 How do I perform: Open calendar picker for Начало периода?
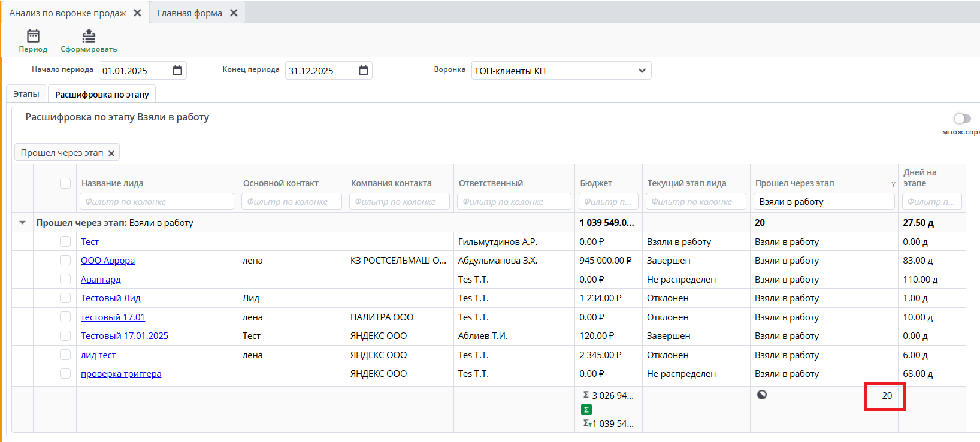point(177,71)
